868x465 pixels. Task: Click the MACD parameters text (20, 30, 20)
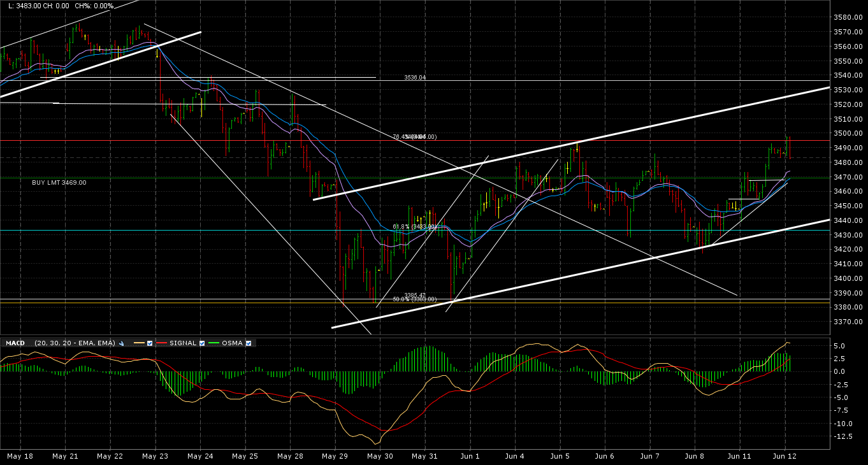(75, 343)
